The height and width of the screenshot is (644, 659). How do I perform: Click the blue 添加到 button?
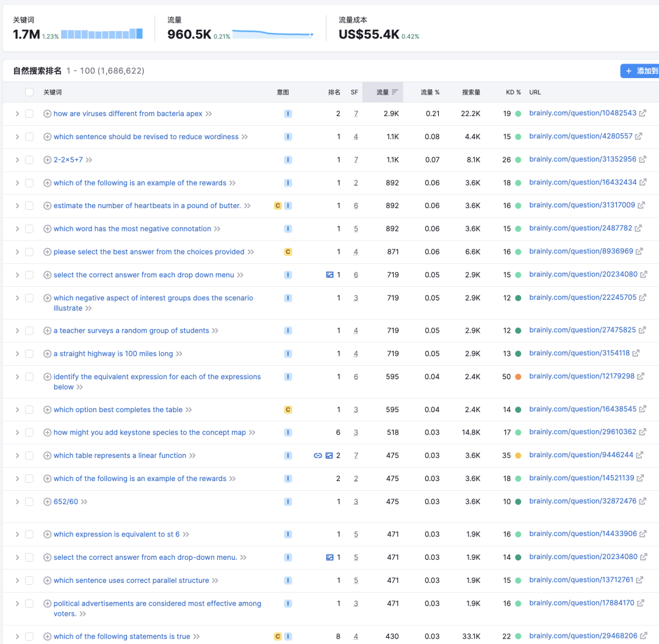click(x=639, y=71)
